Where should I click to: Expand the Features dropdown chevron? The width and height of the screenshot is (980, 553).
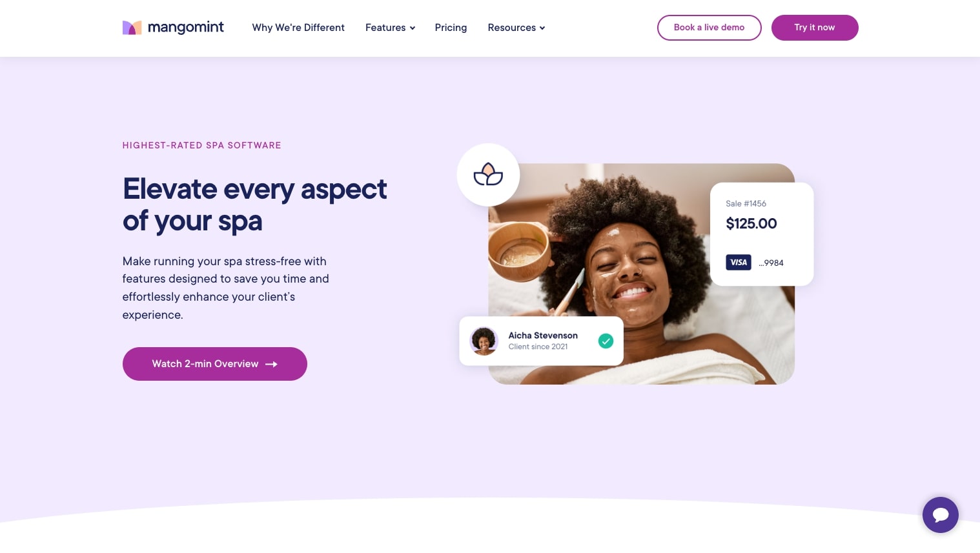[x=413, y=28]
